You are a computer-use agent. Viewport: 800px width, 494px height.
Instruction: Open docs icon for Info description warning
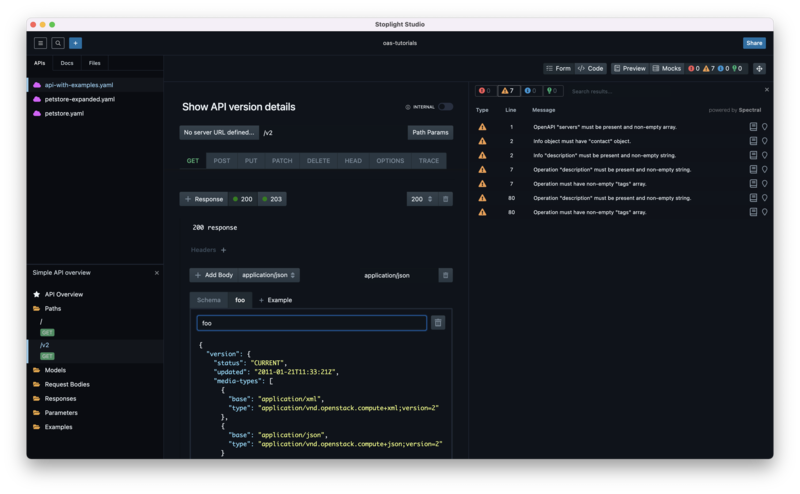tap(753, 155)
